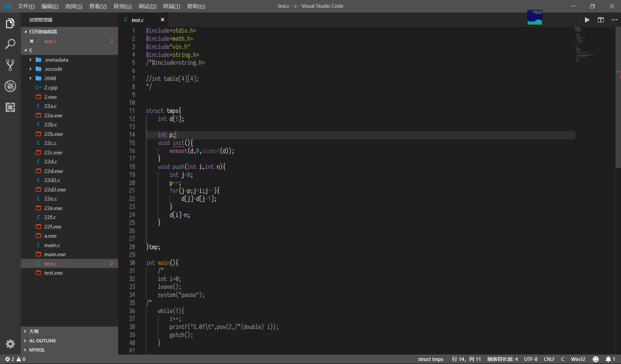Split the editor to the side
This screenshot has width=621, height=364.
coord(601,20)
